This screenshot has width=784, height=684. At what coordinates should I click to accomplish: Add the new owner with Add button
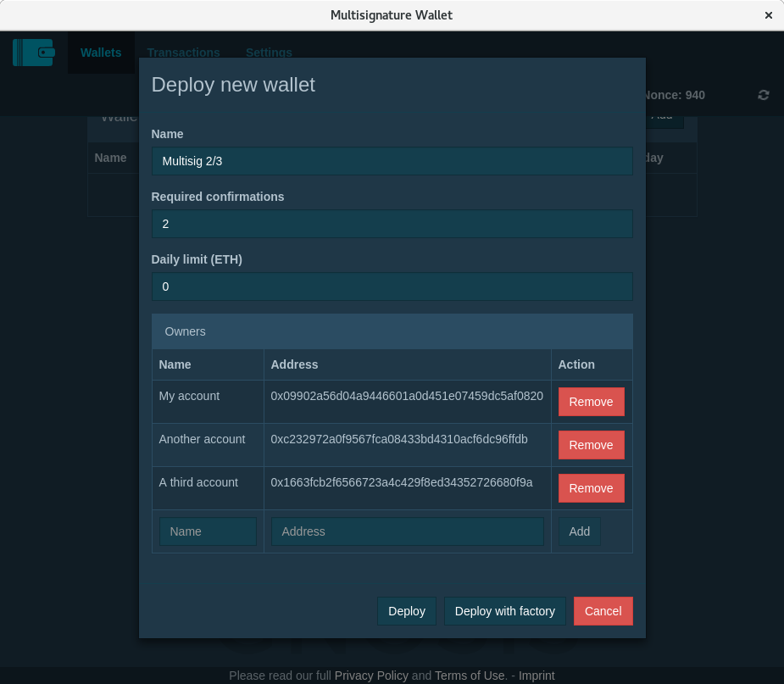[x=580, y=531]
